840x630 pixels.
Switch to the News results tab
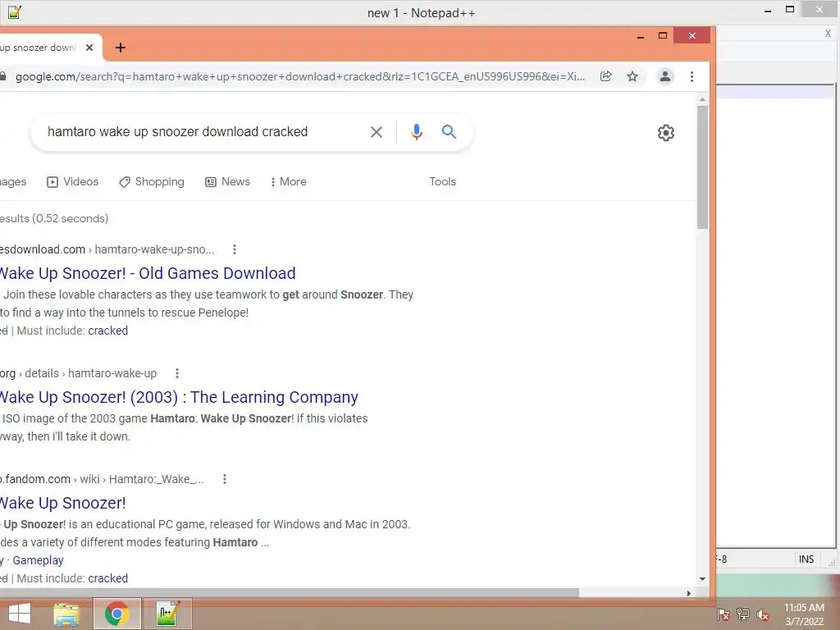228,181
